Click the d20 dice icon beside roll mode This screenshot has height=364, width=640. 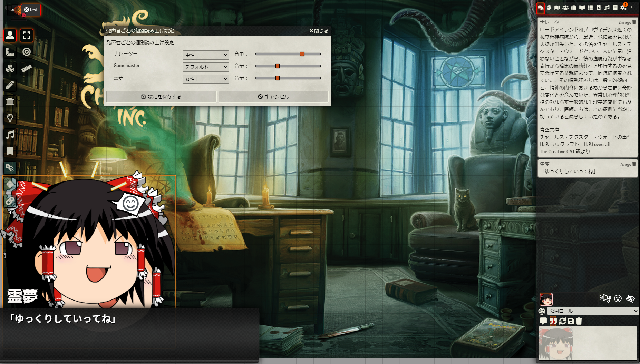542,311
